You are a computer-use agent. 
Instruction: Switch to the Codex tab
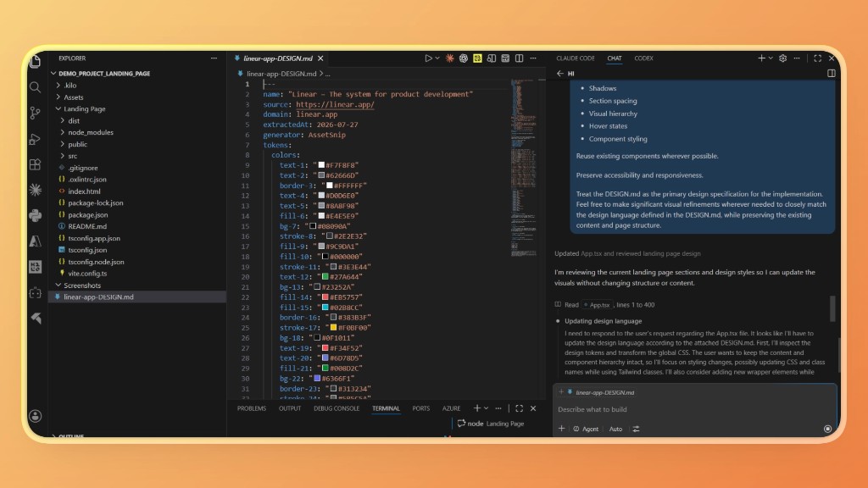click(643, 58)
